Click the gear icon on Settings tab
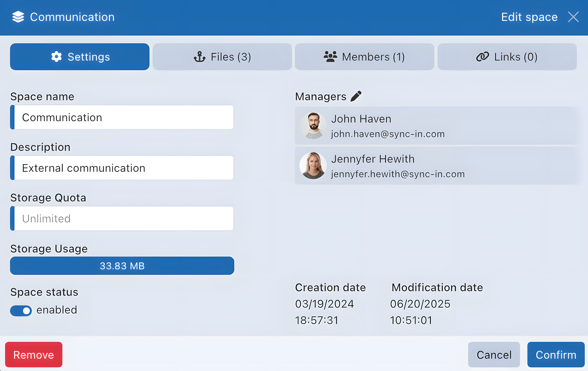This screenshot has width=588, height=371. point(57,57)
